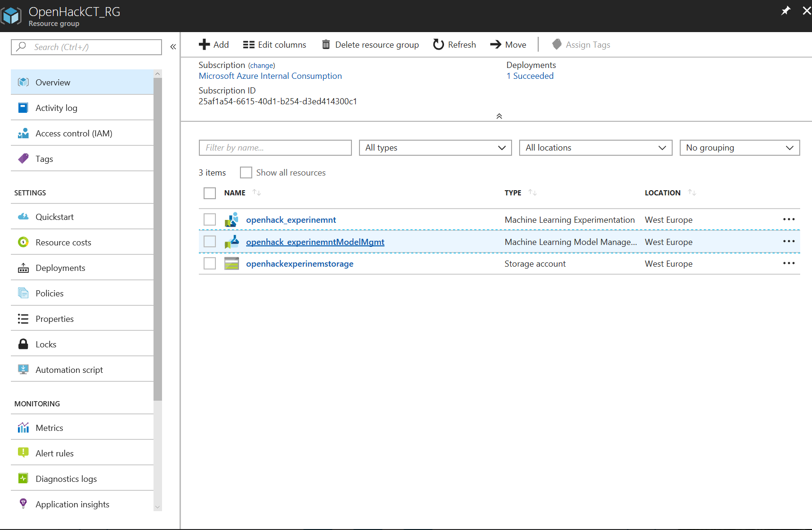Click the Policies document icon
The width and height of the screenshot is (812, 530).
(23, 293)
